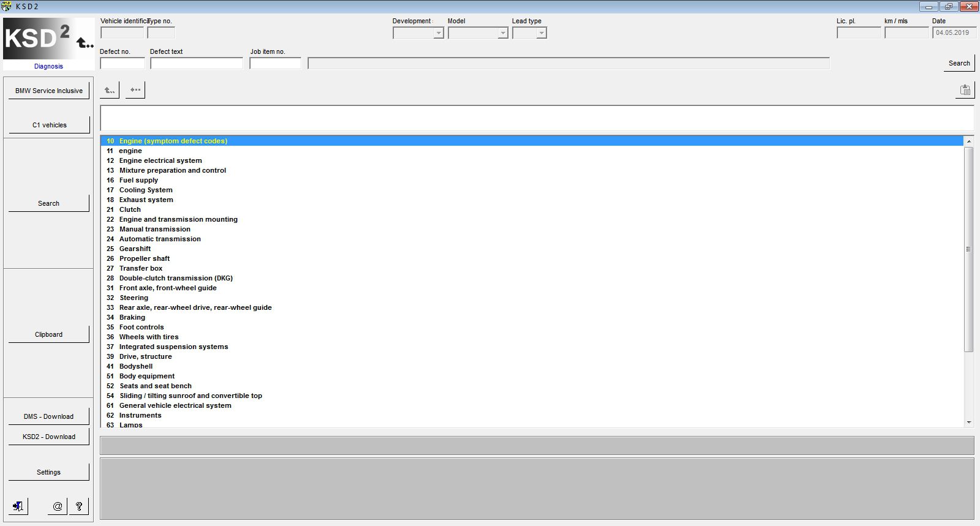Select the '24 Automatic transmission' row

coord(532,239)
